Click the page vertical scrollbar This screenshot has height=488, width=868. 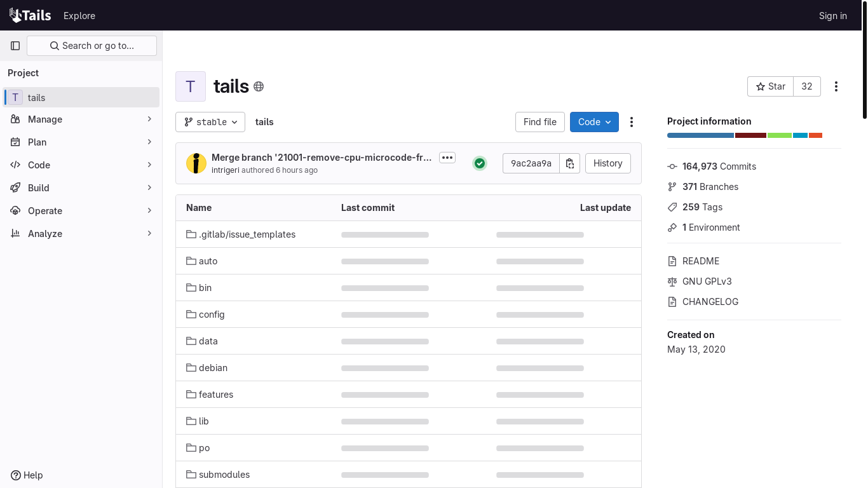coord(864,60)
